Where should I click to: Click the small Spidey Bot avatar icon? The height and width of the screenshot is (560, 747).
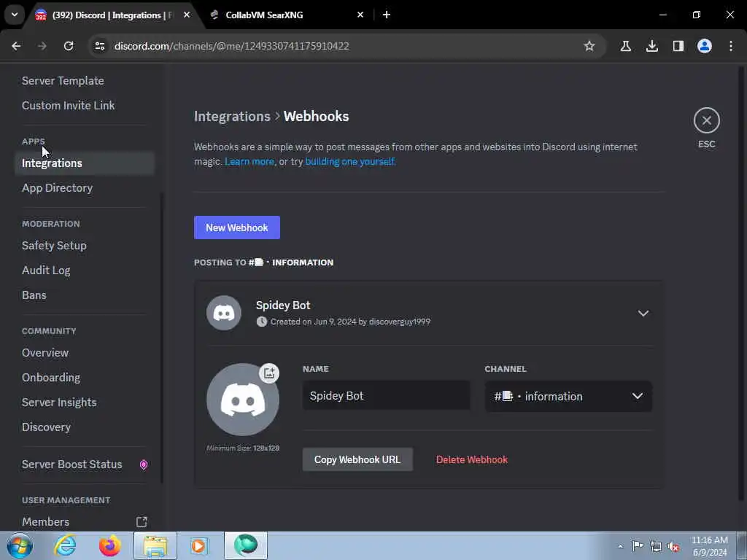pyautogui.click(x=223, y=313)
